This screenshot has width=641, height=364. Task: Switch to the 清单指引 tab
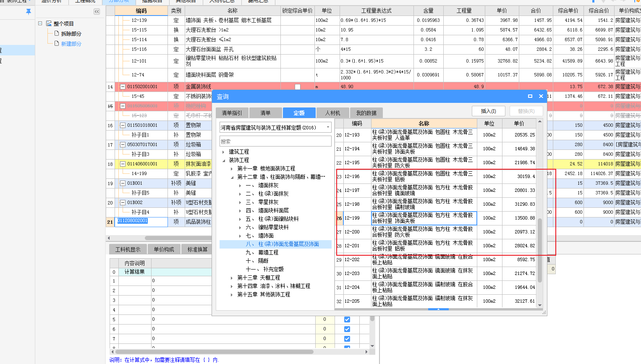(x=232, y=113)
